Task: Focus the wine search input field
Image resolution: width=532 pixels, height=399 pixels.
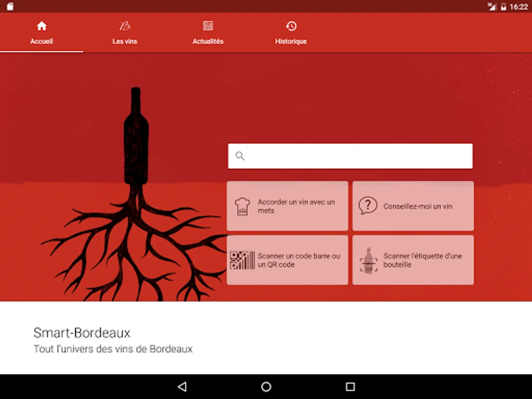Action: coord(350,156)
